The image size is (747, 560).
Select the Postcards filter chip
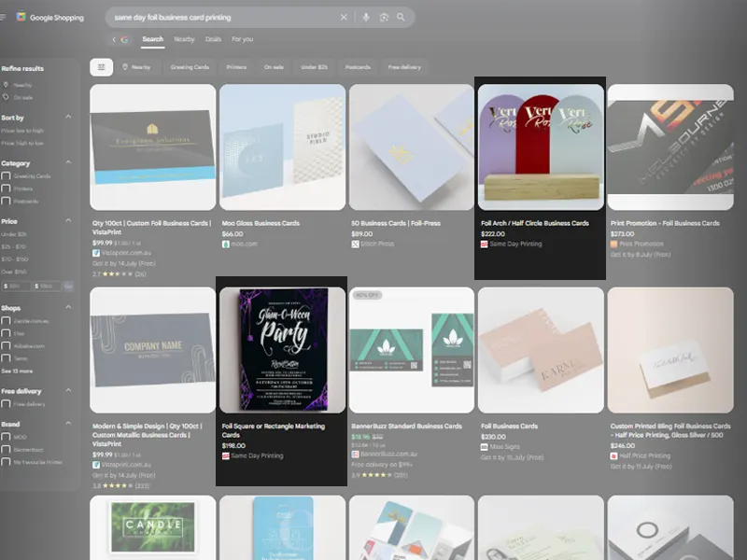[358, 67]
